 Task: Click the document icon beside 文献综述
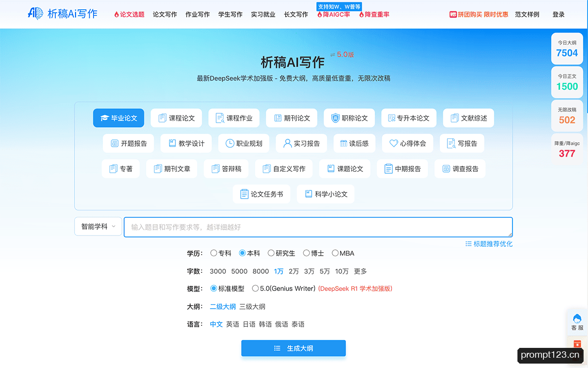(x=454, y=118)
